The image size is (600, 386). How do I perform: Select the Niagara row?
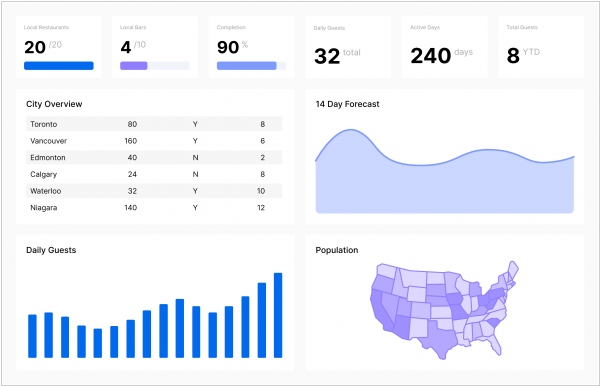point(154,208)
